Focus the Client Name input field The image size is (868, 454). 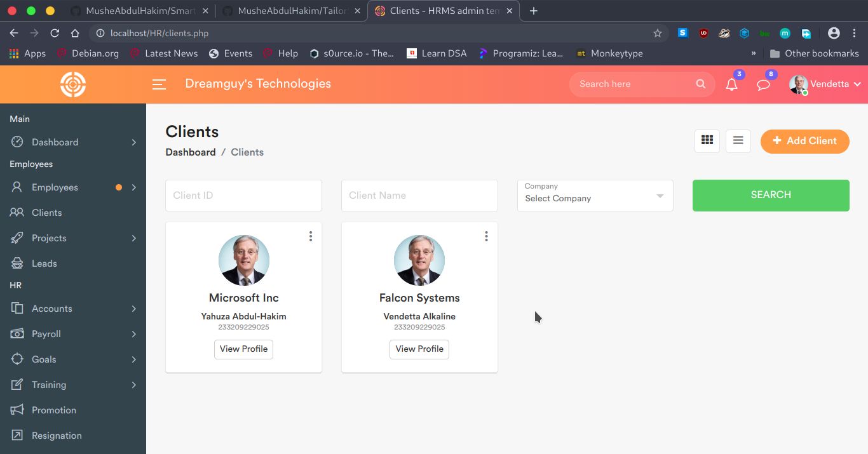coord(419,196)
